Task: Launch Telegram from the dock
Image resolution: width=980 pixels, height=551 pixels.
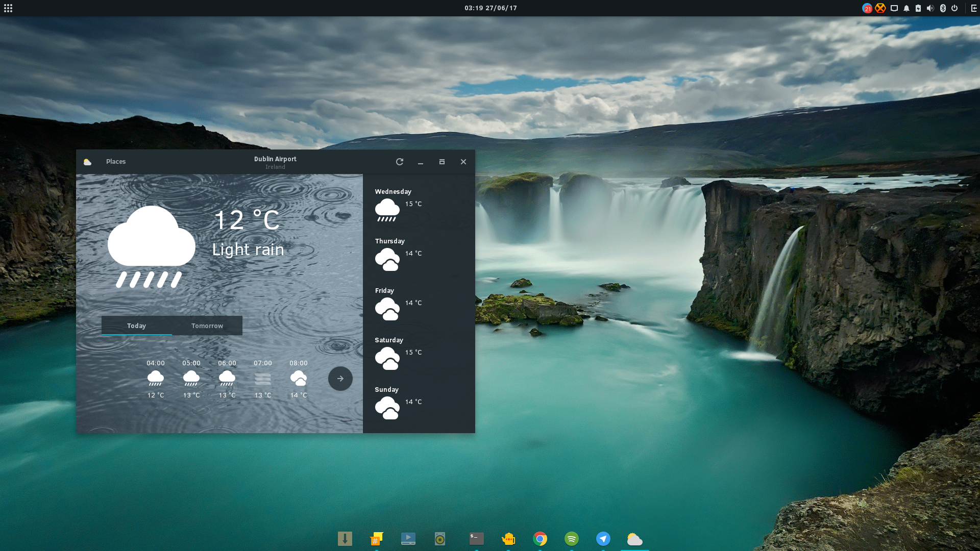Action: click(x=603, y=539)
